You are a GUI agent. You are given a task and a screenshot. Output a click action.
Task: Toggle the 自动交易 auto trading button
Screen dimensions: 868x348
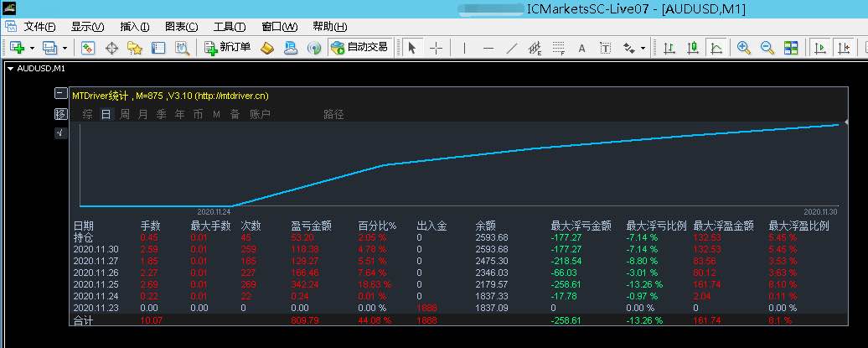coord(359,48)
